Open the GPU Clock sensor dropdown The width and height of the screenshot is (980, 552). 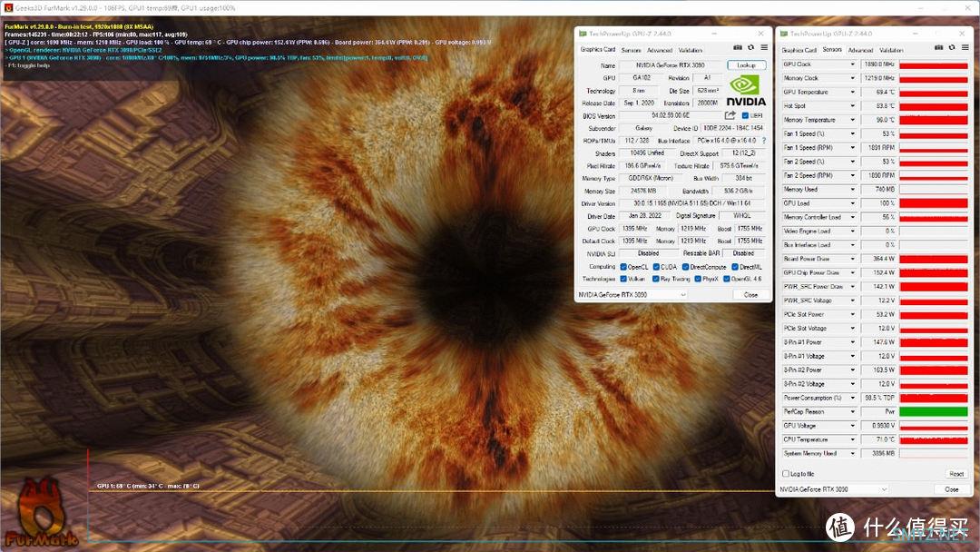(x=852, y=64)
